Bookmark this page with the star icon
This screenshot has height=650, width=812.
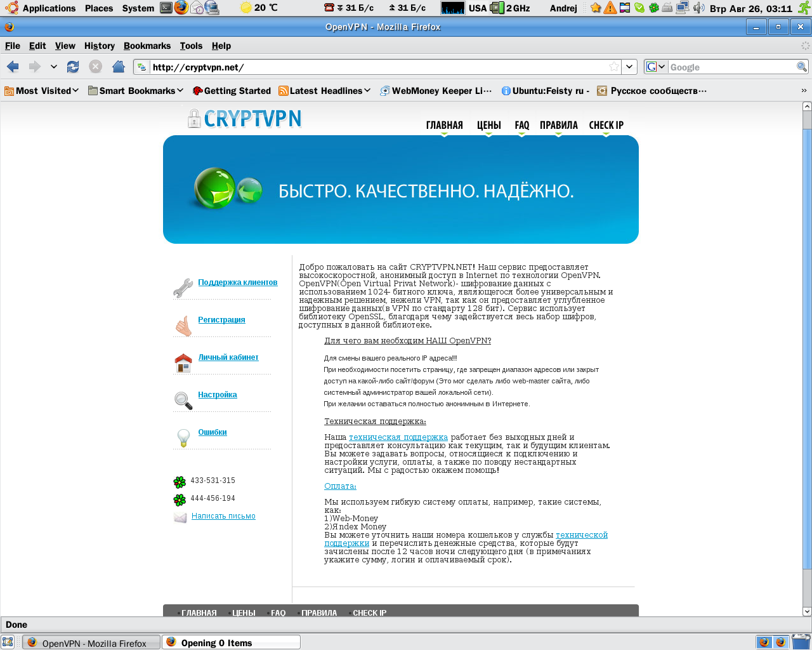(x=614, y=67)
